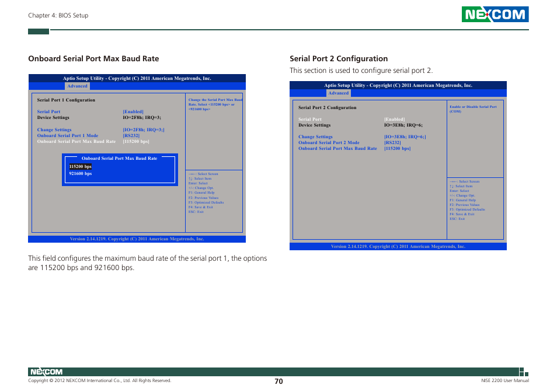Open [RS232] value for Serial Port 2 Mode
557x392 pixels.
pyautogui.click(x=392, y=142)
